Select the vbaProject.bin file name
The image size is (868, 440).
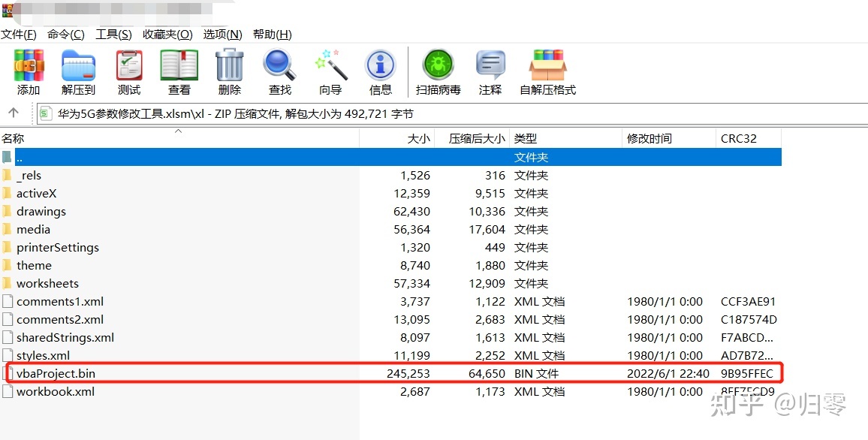click(x=56, y=374)
